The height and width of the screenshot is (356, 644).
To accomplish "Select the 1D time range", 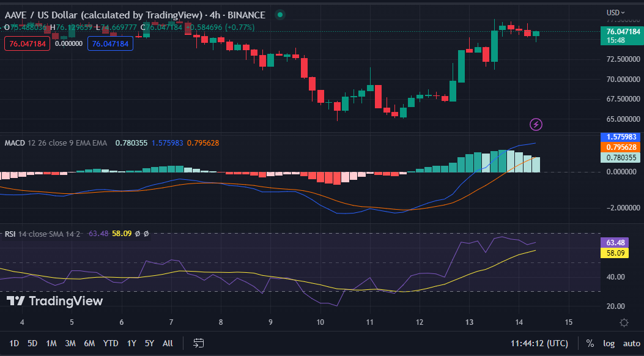I will coord(14,343).
